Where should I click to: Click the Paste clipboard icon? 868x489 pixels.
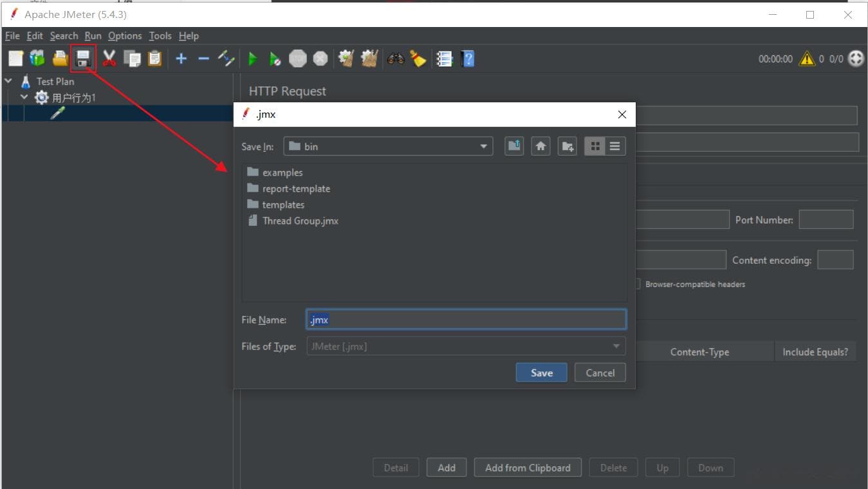click(x=154, y=59)
